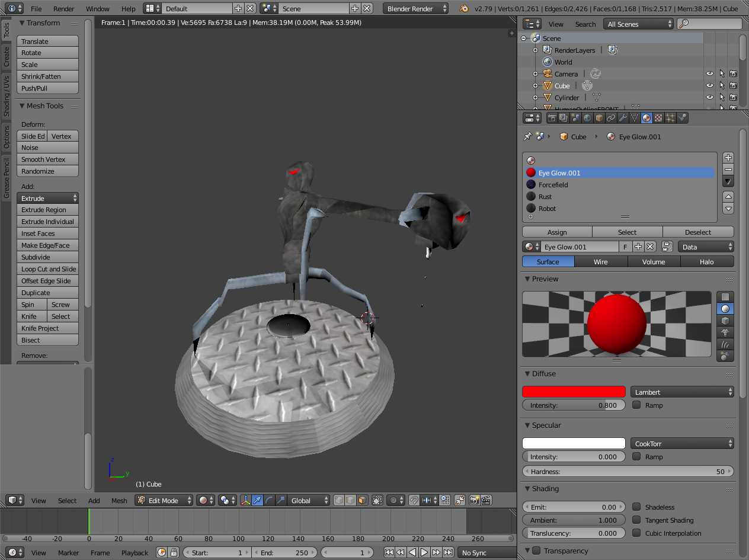Enable Tangent Shading checkbox

636,520
